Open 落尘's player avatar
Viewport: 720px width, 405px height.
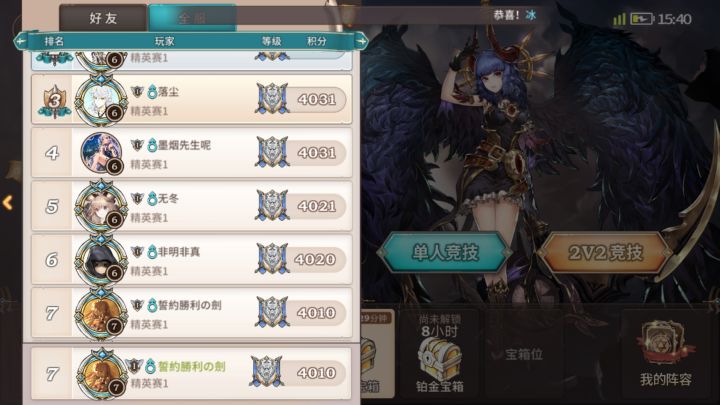tap(101, 100)
